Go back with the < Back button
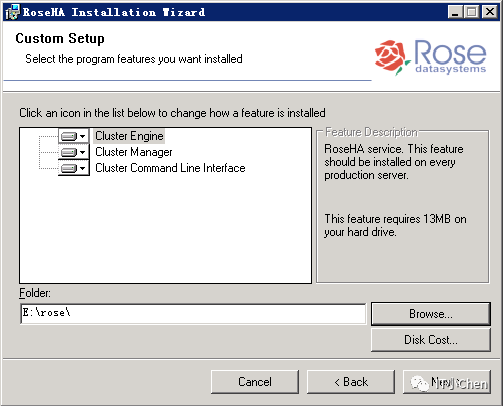Viewport: 503px width, 406px height. coord(351,382)
